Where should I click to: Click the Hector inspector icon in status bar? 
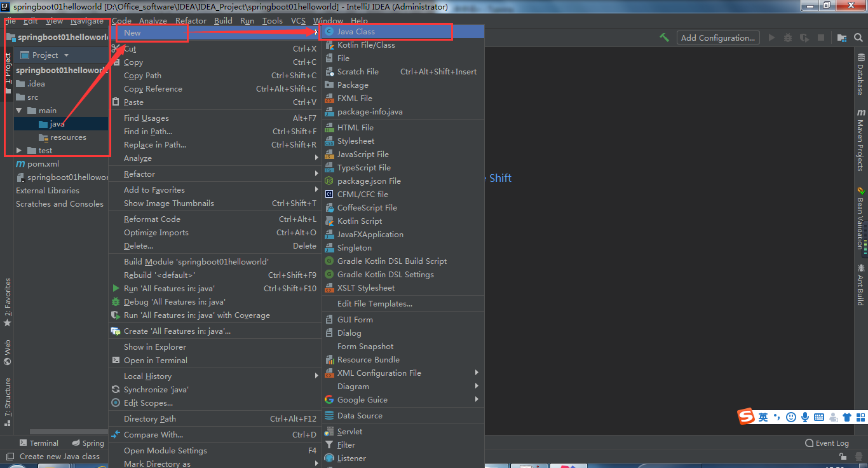point(860,457)
